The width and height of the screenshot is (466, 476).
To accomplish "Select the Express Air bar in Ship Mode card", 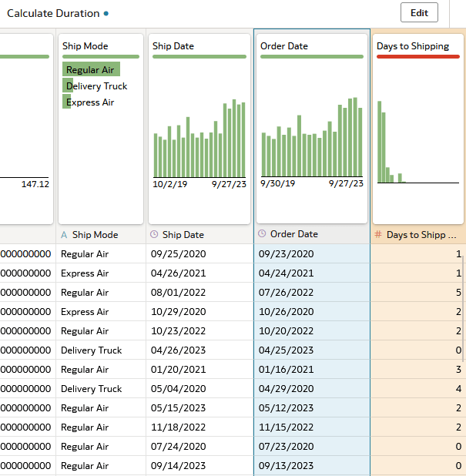I will (67, 102).
